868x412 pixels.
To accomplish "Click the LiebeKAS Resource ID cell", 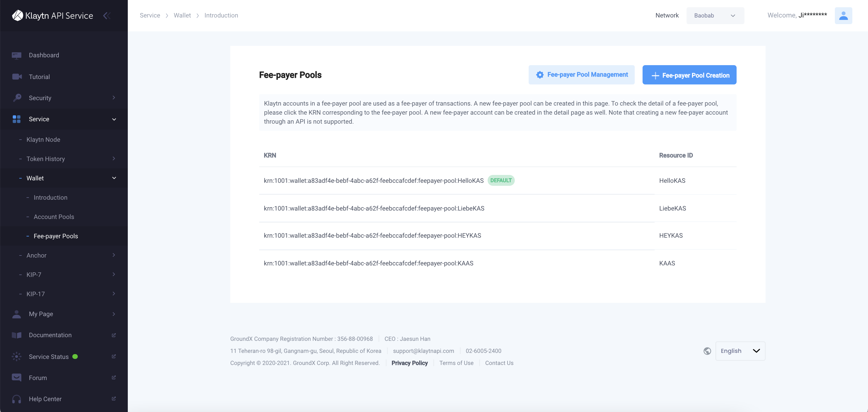I will tap(673, 208).
